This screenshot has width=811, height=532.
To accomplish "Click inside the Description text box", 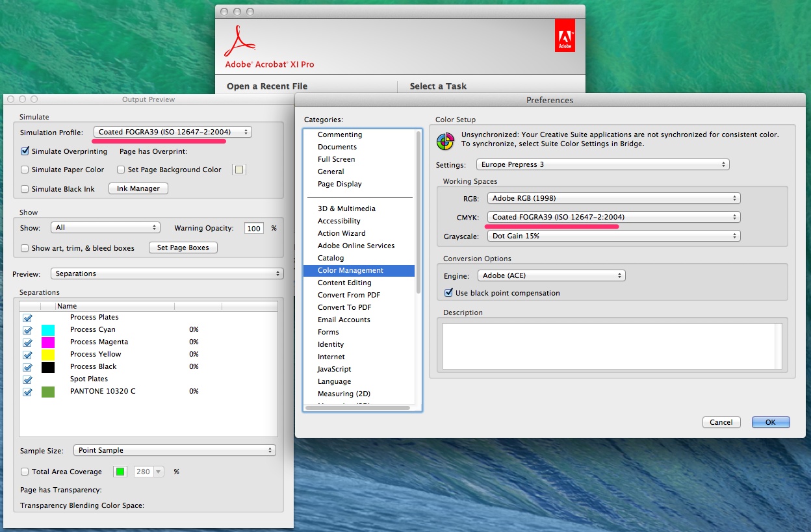I will 612,346.
